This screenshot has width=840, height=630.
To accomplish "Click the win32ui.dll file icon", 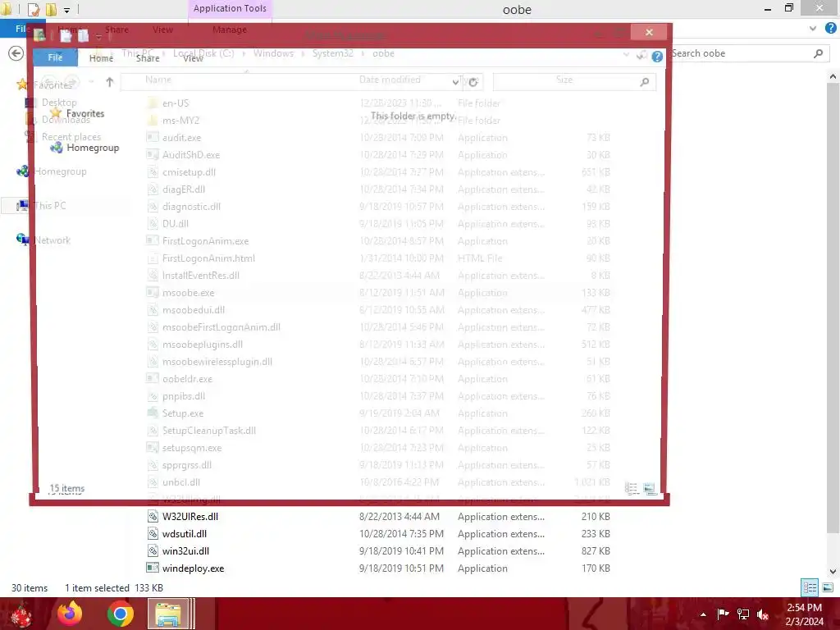I will 153,550.
